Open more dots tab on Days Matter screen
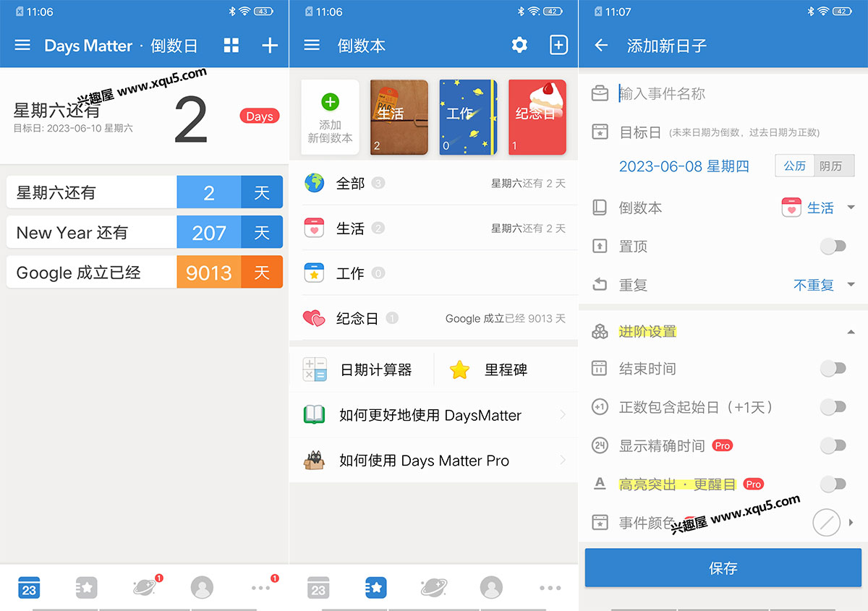This screenshot has width=868, height=611. coord(260,589)
